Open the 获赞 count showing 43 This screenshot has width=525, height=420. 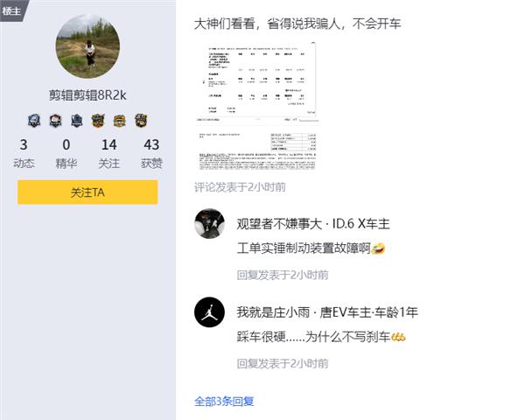[151, 154]
